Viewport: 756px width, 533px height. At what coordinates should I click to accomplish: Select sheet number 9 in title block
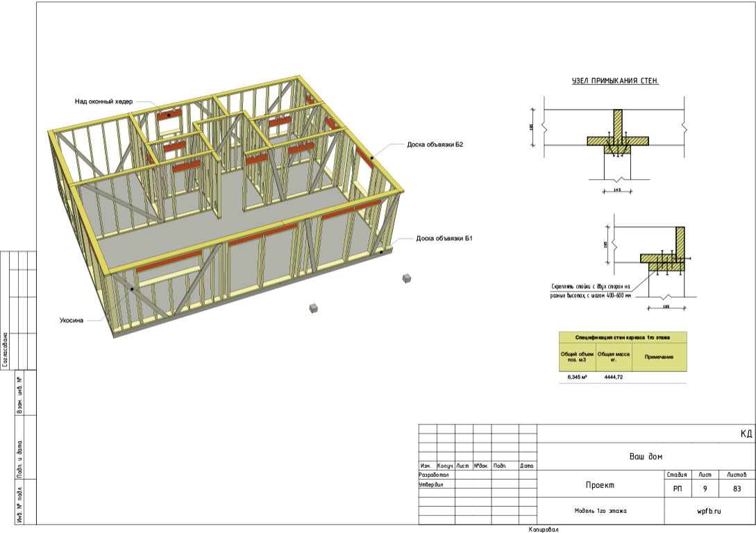(705, 489)
